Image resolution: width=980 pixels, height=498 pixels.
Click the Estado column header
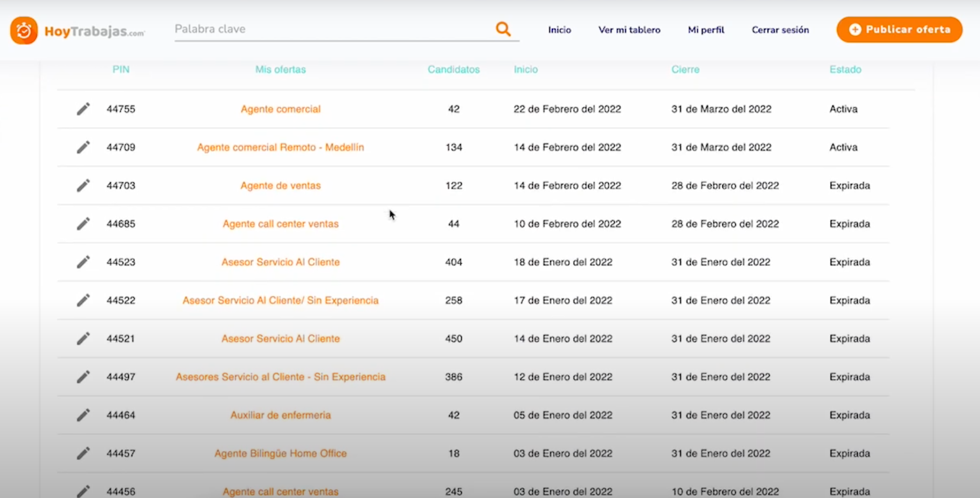(845, 70)
